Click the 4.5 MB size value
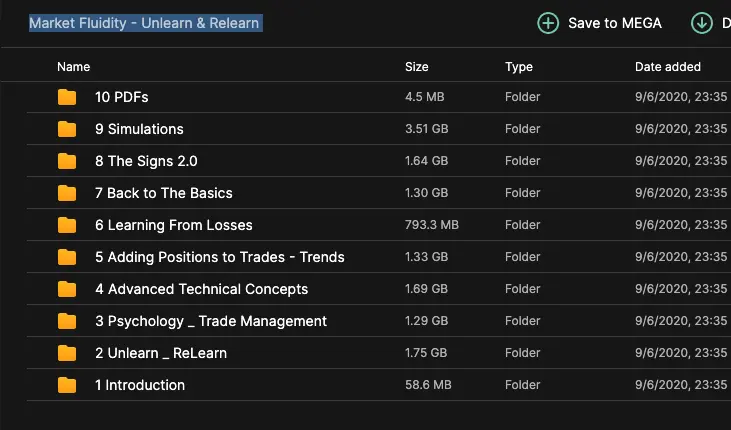731x430 pixels. pyautogui.click(x=425, y=97)
